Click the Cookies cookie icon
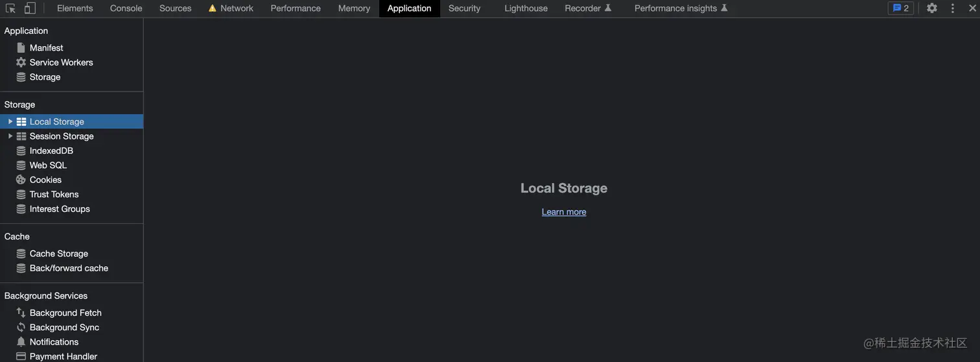Image resolution: width=980 pixels, height=362 pixels. coord(21,180)
